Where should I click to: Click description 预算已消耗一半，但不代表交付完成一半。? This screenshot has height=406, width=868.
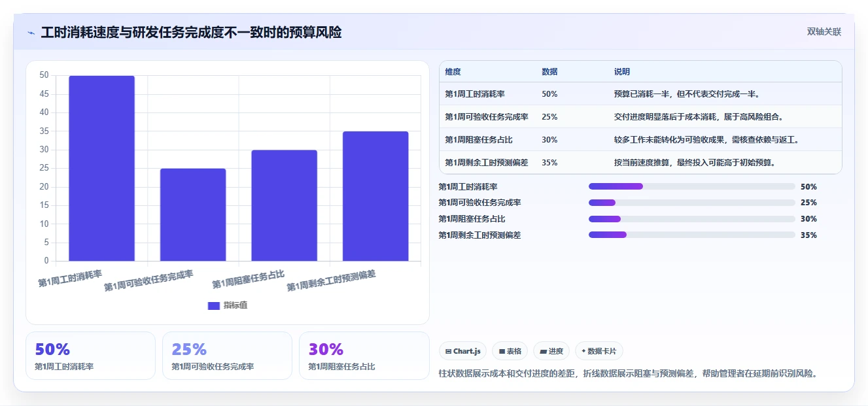click(x=687, y=94)
